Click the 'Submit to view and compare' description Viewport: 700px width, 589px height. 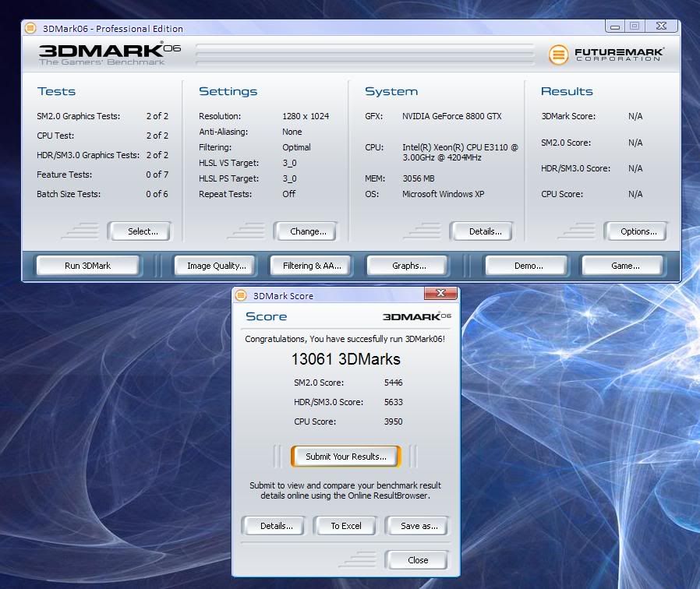pos(345,490)
